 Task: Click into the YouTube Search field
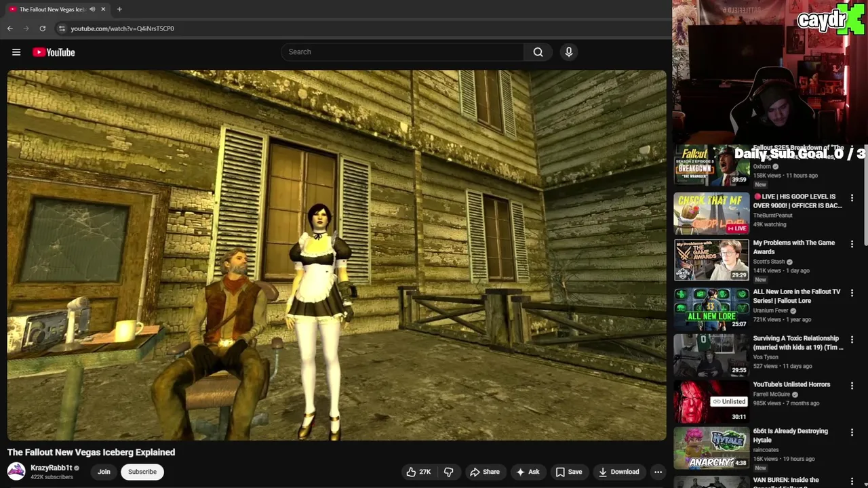403,52
